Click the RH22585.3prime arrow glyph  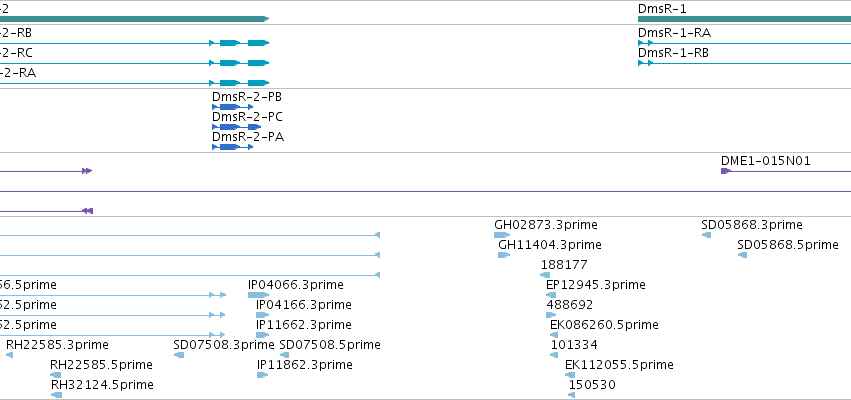click(9, 355)
